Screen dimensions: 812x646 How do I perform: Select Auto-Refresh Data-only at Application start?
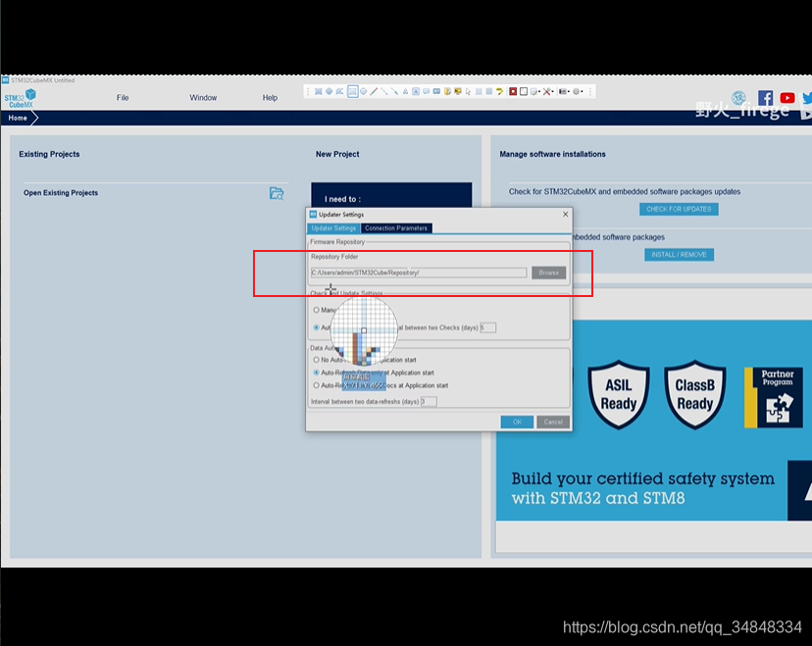317,373
